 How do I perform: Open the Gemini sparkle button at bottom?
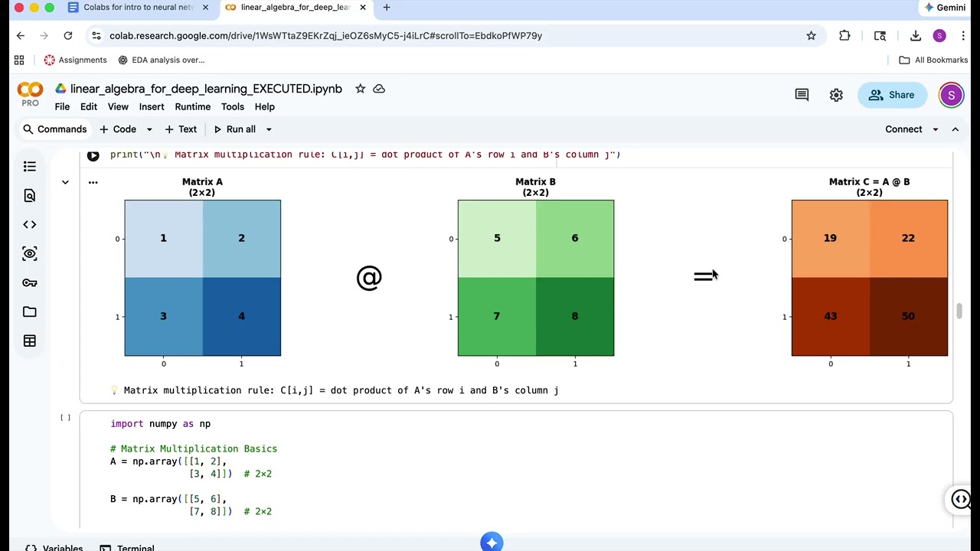pos(492,542)
